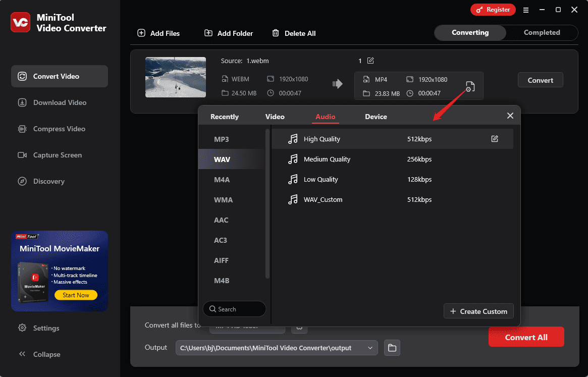This screenshot has width=588, height=377.
Task: Click the Settings label in sidebar
Action: pos(46,328)
